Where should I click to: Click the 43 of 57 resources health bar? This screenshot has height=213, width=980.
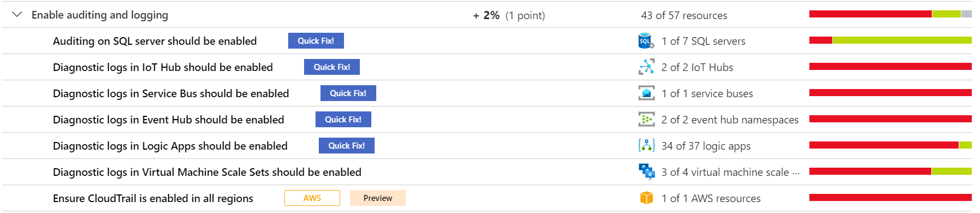coord(890,14)
